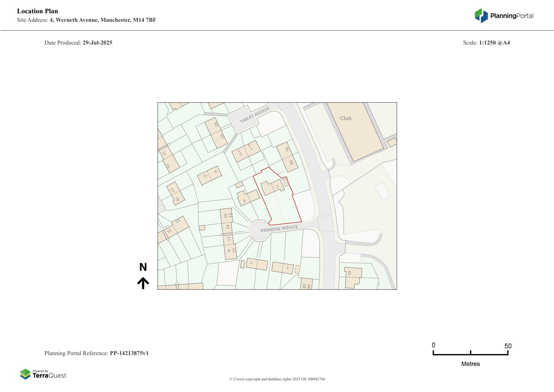Click reference number PP-14213875v1
Image resolution: width=554 pixels, height=392 pixels.
[129, 353]
